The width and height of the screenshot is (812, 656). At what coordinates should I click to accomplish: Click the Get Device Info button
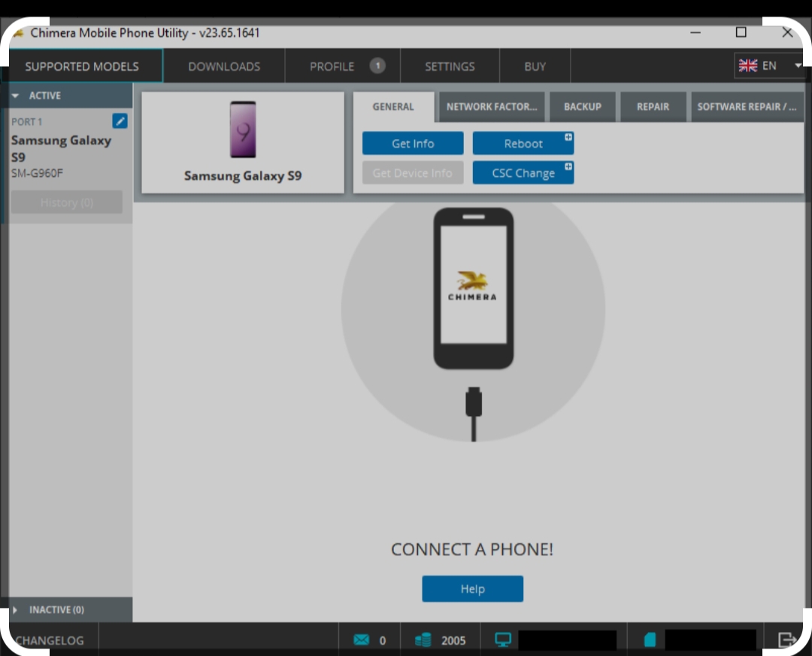pos(413,173)
